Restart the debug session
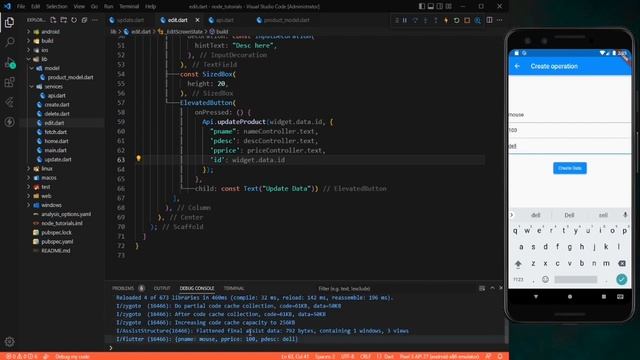This screenshot has width=640, height=360. [x=456, y=20]
